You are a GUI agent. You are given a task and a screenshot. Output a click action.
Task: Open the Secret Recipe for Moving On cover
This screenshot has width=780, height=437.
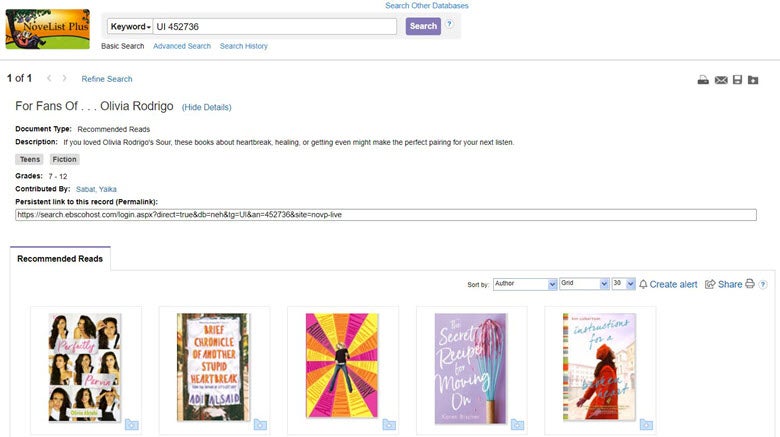tap(471, 369)
